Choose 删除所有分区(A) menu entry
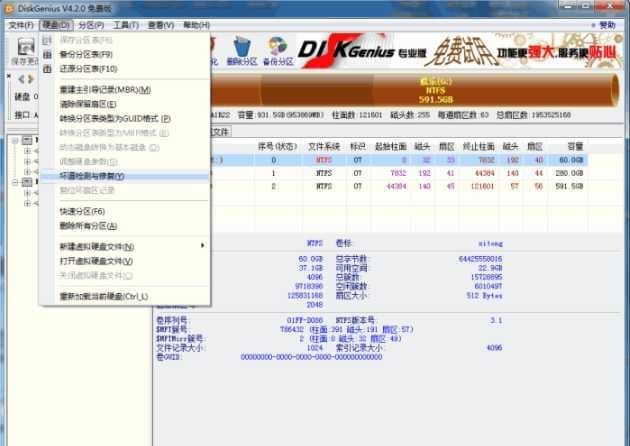 (125, 226)
